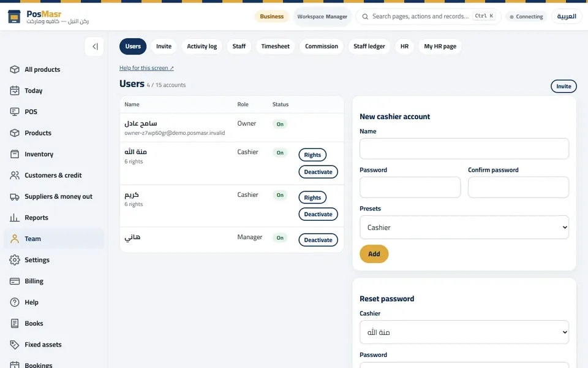588x368 pixels.
Task: Click the Customers & credit people icon
Action: click(15, 175)
